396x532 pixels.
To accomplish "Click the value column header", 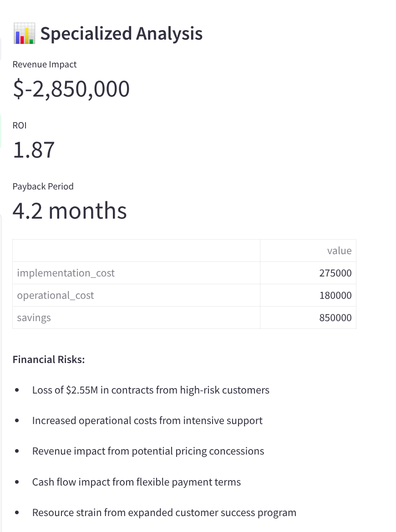I will pyautogui.click(x=339, y=251).
